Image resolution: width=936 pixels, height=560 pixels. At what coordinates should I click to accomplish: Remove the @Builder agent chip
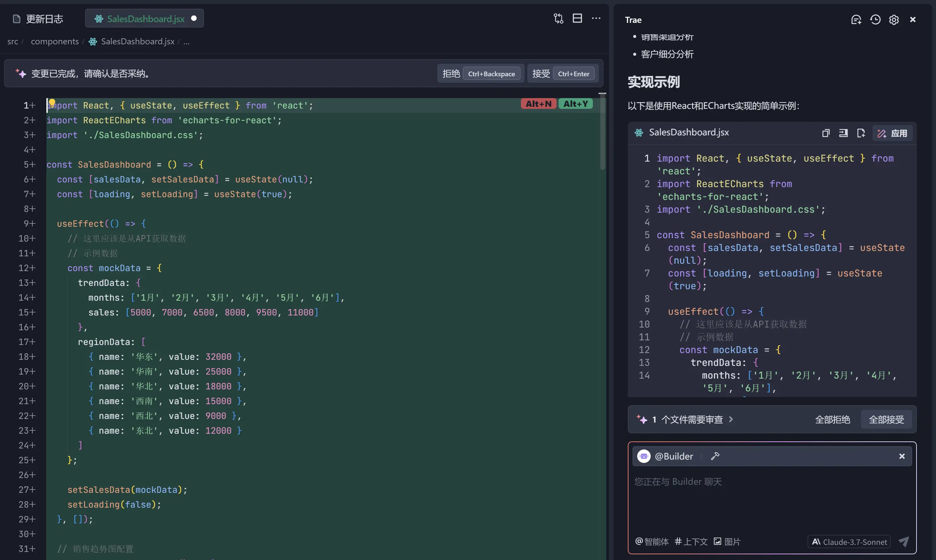[902, 456]
